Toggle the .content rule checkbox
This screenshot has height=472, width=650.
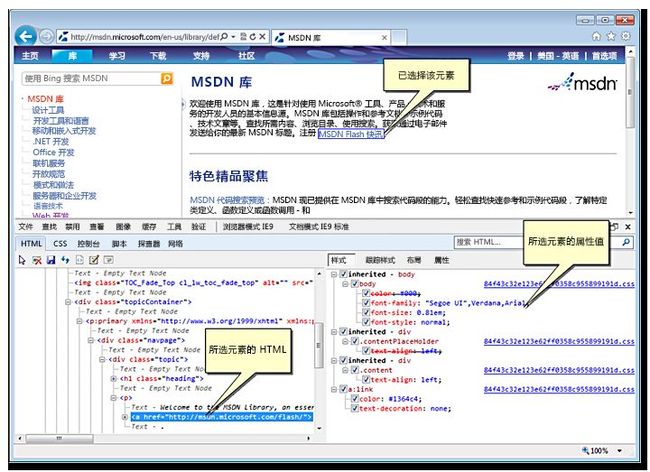click(354, 370)
